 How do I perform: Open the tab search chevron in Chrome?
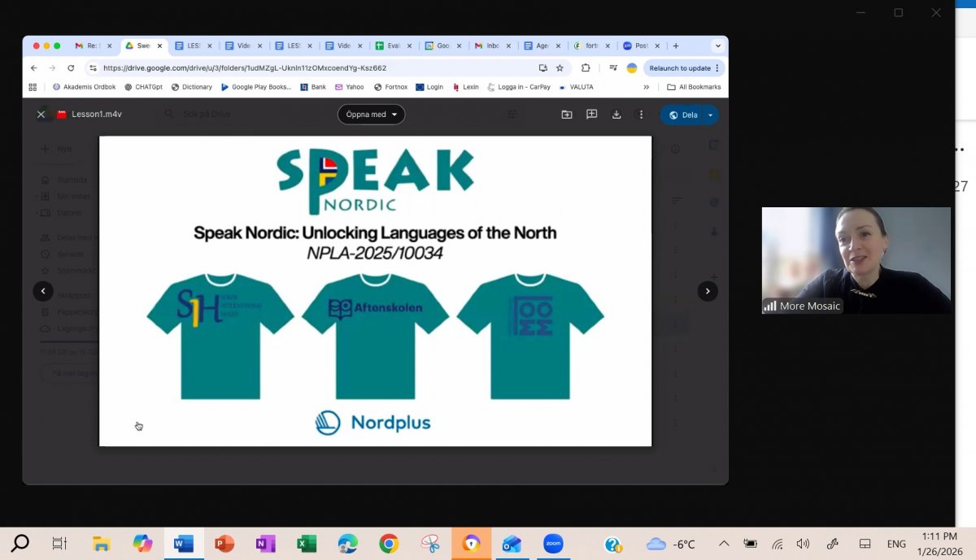tap(717, 46)
